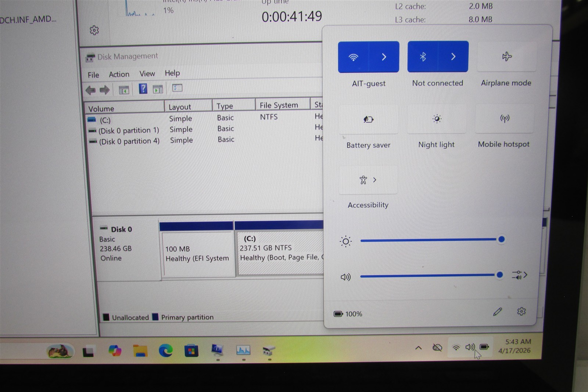The height and width of the screenshot is (392, 588).
Task: Open the sound output selector
Action: coord(519,275)
